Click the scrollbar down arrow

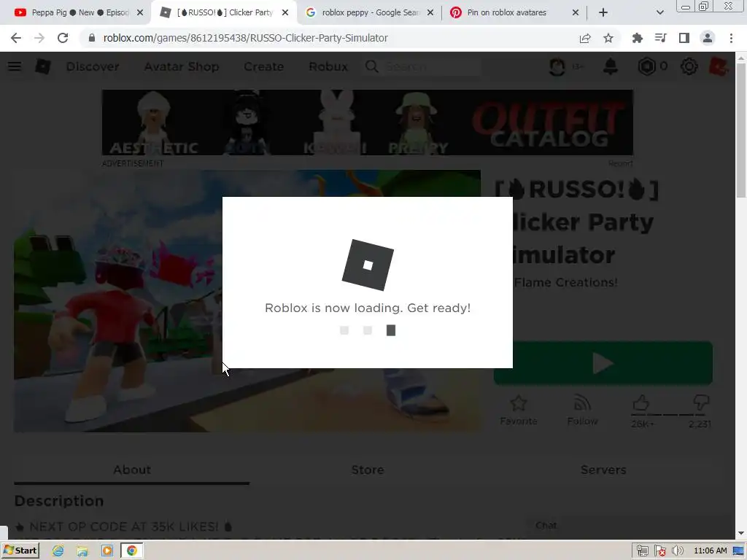pos(741,533)
